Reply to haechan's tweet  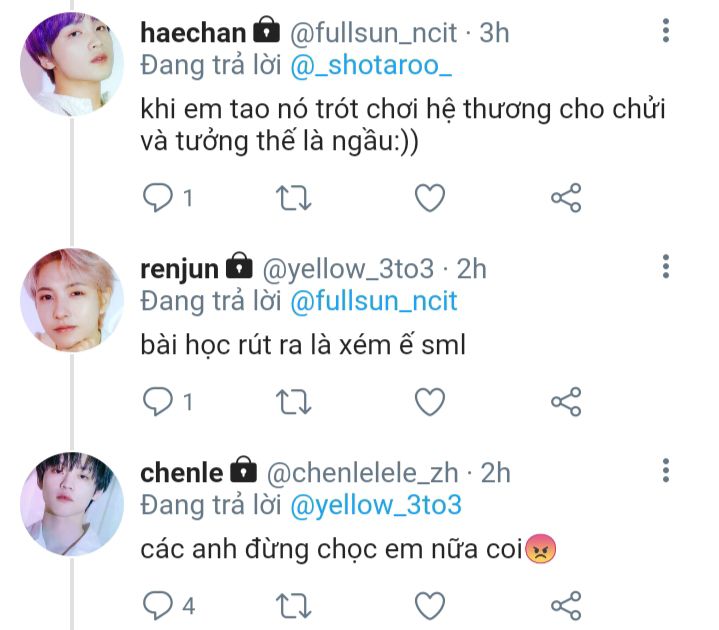(158, 199)
